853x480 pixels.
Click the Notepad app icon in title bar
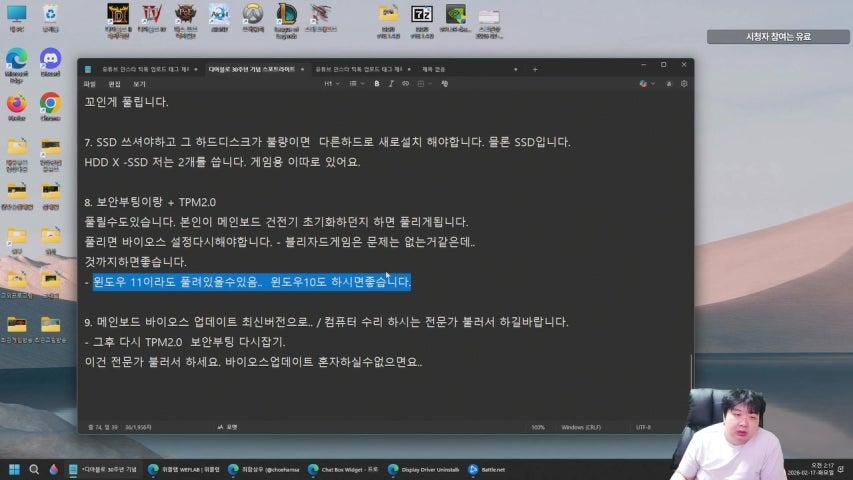88,69
